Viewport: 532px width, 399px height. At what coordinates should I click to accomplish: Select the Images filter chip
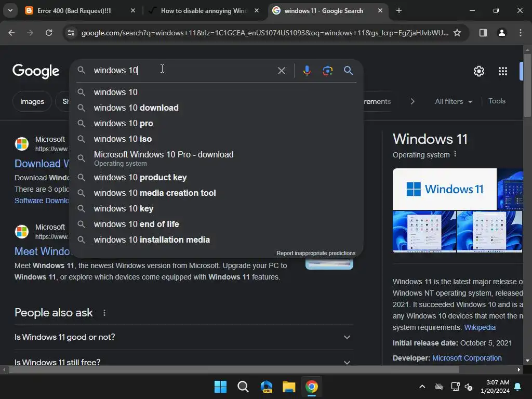[32, 101]
